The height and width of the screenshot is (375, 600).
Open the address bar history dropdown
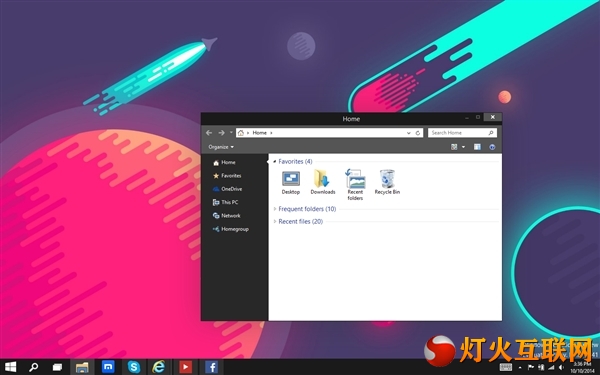408,133
